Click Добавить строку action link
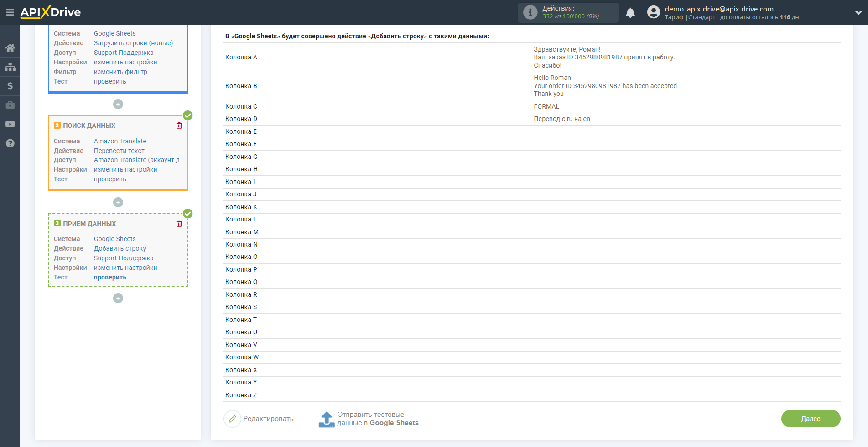 [120, 248]
